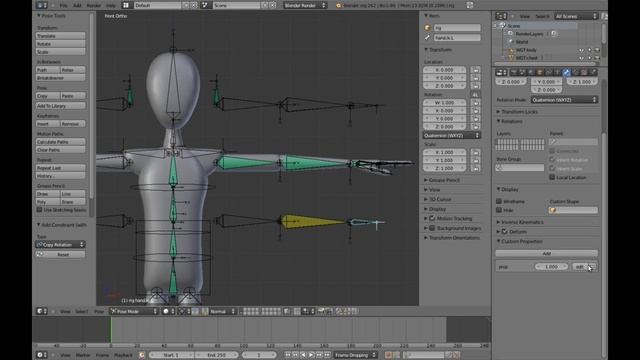This screenshot has height=360, width=640.
Task: Expand the Transform Locks panel
Action: [x=519, y=111]
